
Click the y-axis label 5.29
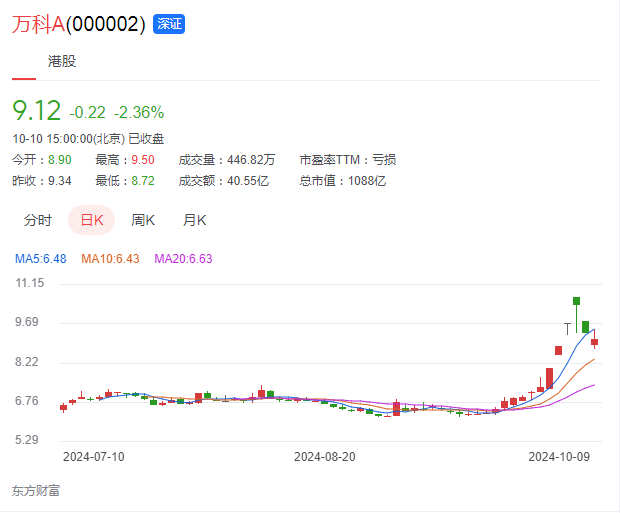click(27, 440)
